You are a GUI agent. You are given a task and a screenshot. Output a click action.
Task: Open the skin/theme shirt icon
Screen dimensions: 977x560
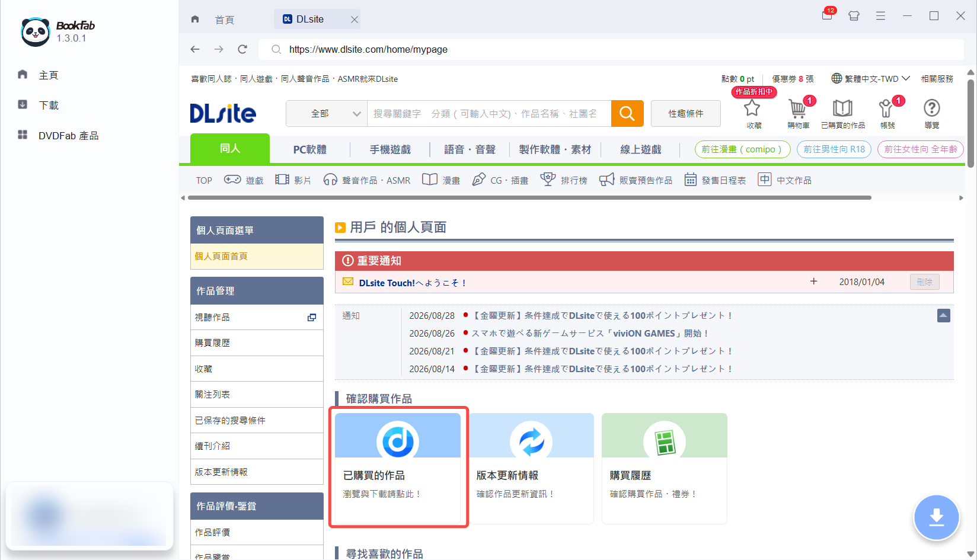coord(854,16)
